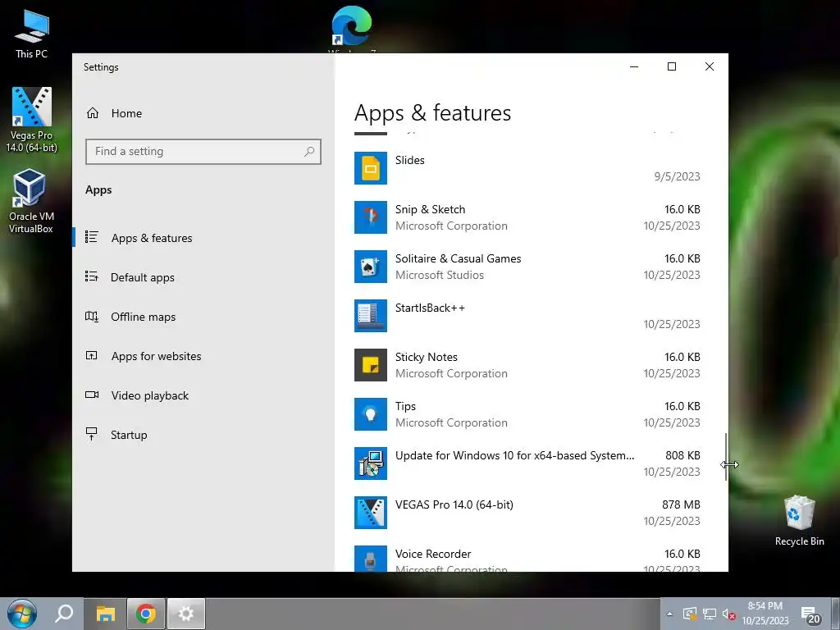Image resolution: width=840 pixels, height=630 pixels.
Task: Focus the Find a setting field
Action: click(x=203, y=152)
